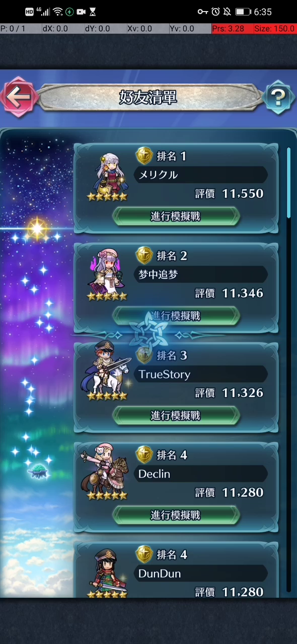297x644 pixels.
Task: Tap the glowing gold star on the aurora
Action: [x=37, y=229]
